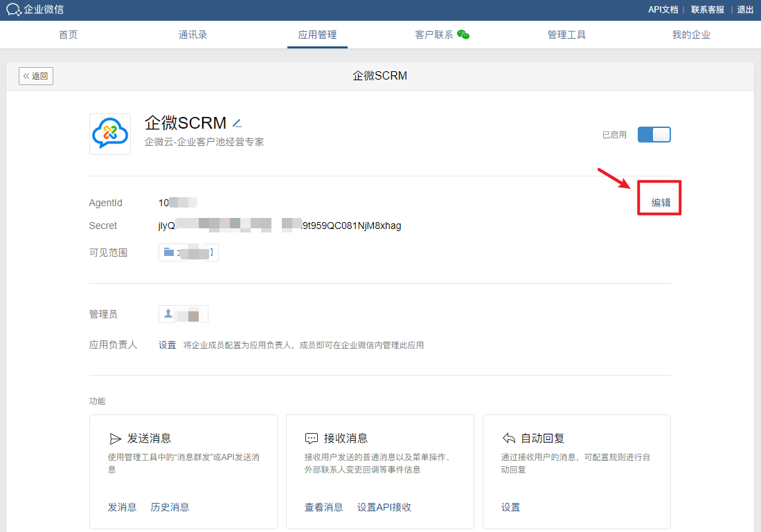Click the reply arrow 自动回复 icon
The width and height of the screenshot is (761, 532).
click(x=508, y=439)
